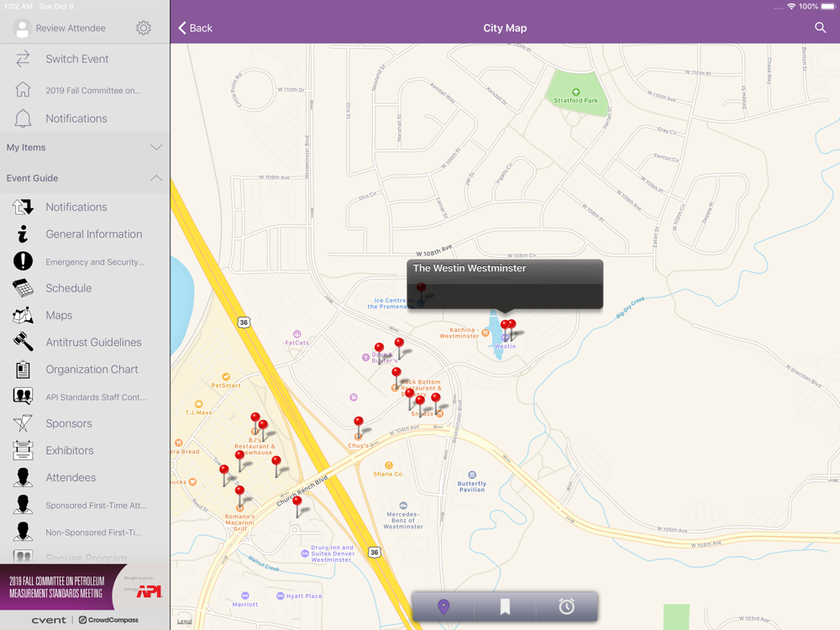840x630 pixels.
Task: Open the Exhibitors booth icon
Action: [x=23, y=450]
